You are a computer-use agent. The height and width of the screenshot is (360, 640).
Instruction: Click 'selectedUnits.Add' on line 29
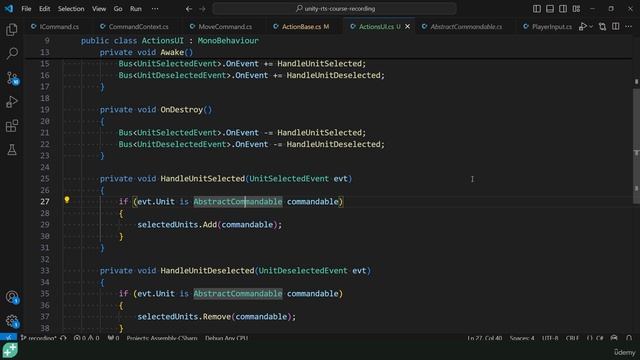click(x=177, y=224)
